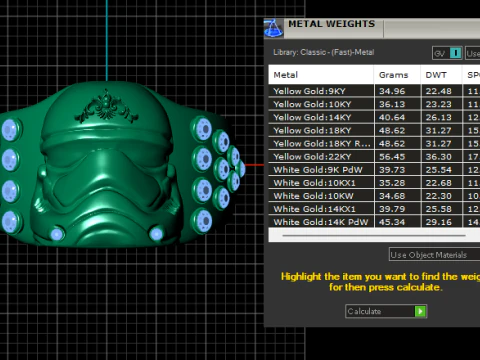Viewport: 480px width, 360px height.
Task: Click the 26.13 DWT value
Action: (439, 117)
